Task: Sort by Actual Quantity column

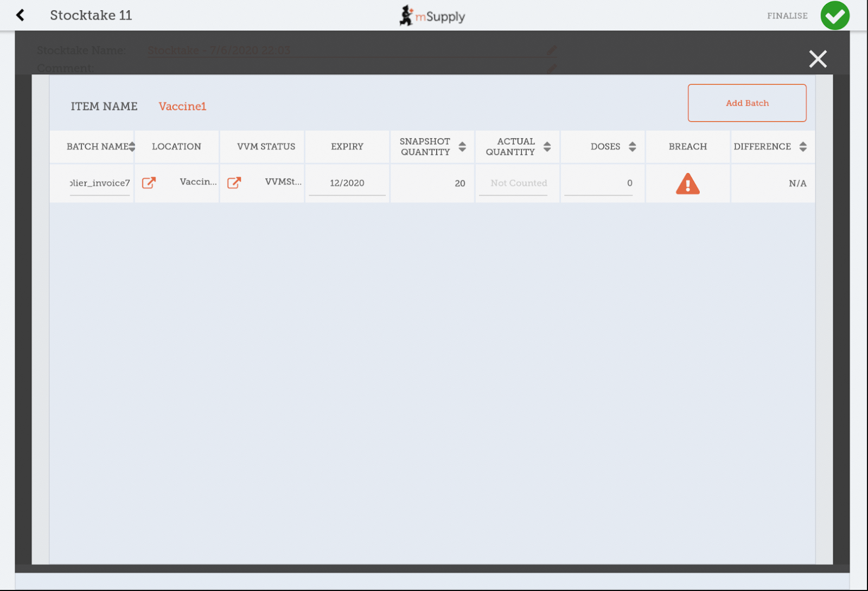Action: [547, 146]
